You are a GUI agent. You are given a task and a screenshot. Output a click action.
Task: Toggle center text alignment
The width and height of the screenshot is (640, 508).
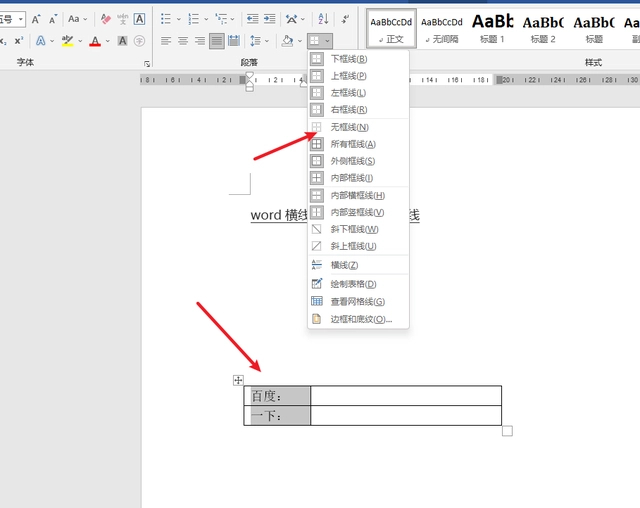point(183,41)
